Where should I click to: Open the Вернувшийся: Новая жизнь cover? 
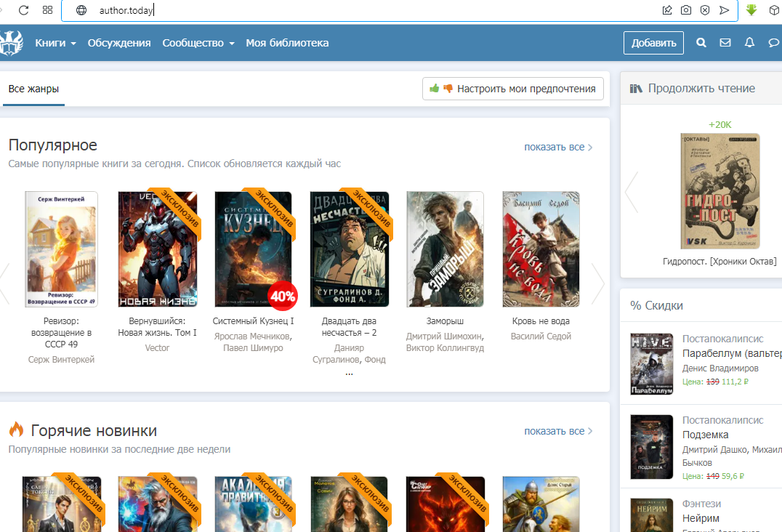[157, 249]
